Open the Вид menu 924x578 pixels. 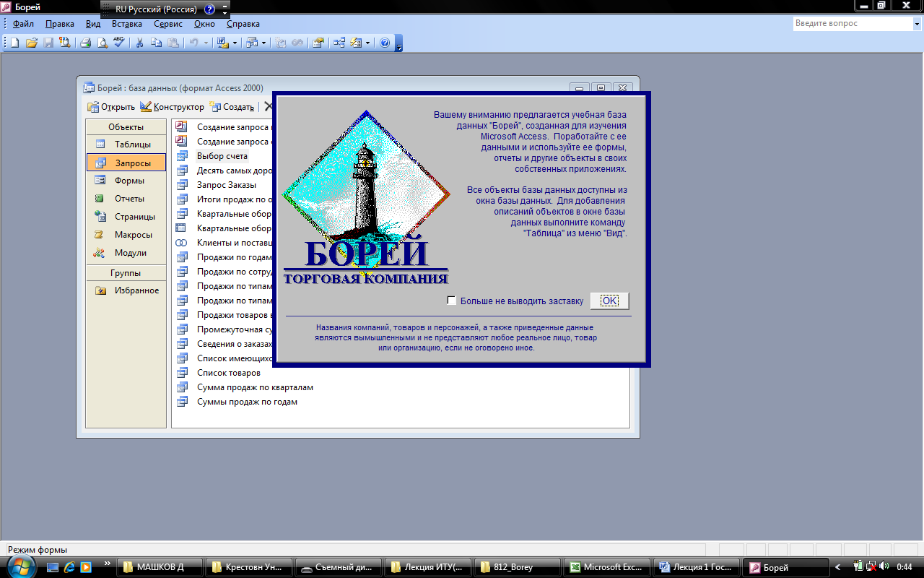93,24
